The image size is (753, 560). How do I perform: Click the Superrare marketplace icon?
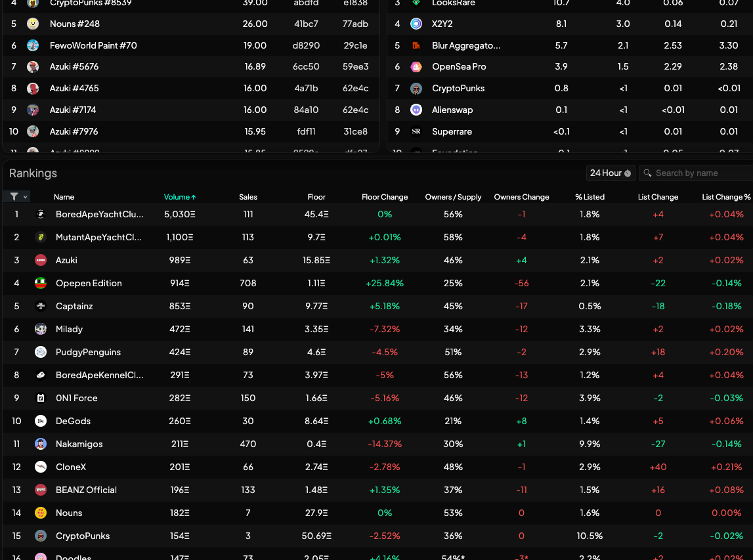pos(416,131)
